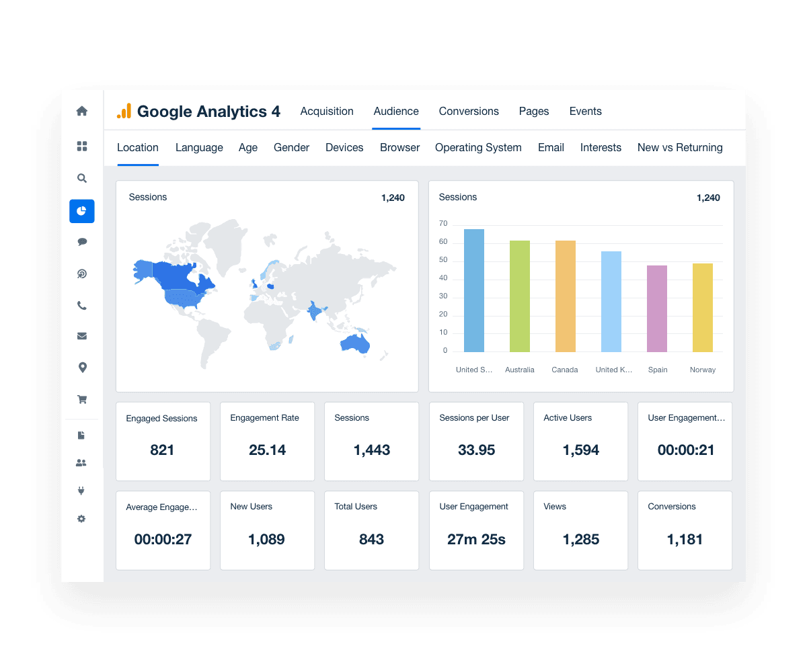Select the team users icon

pos(81,462)
